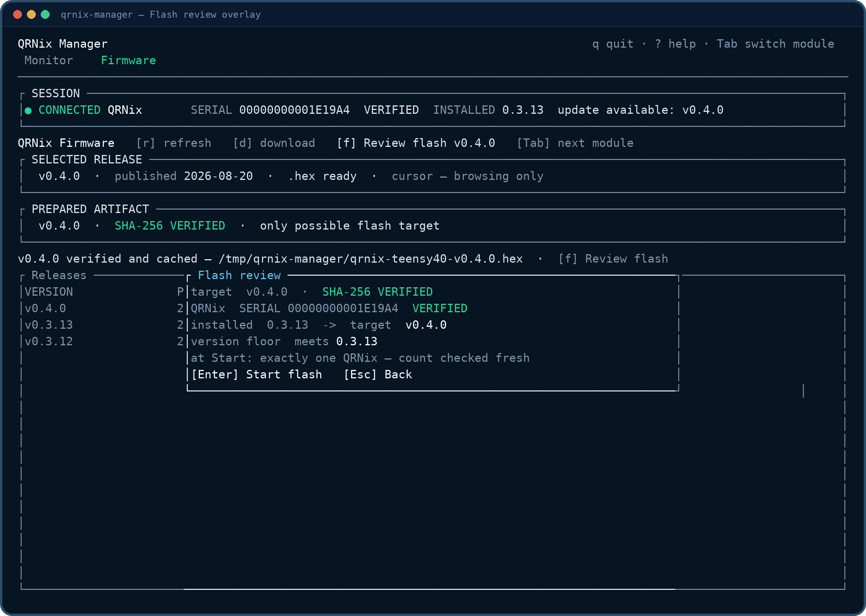This screenshot has height=616, width=866.
Task: Click Tab switch module hint
Action: point(775,44)
